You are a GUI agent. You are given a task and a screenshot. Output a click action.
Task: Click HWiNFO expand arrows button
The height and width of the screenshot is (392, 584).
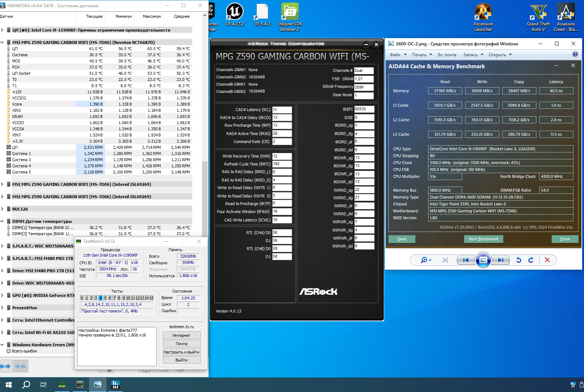coord(6,366)
